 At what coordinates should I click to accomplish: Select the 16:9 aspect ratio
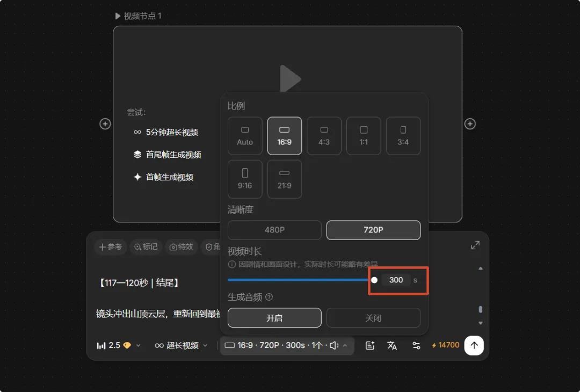(x=285, y=136)
